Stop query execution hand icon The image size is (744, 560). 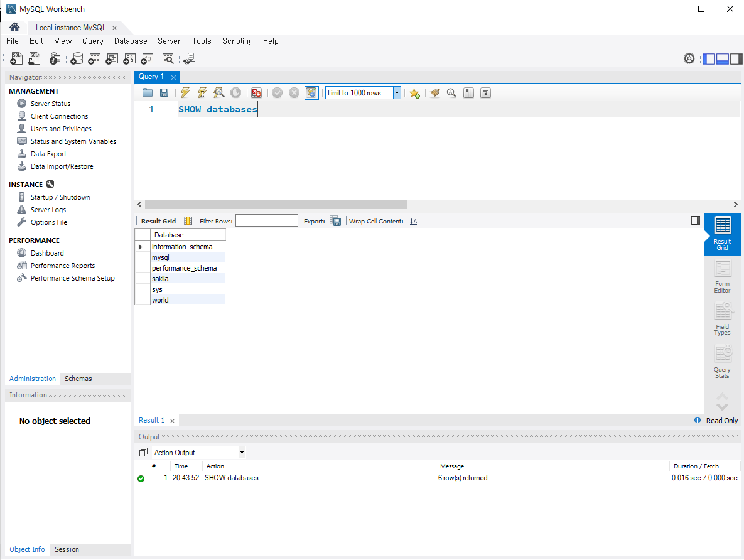pos(236,92)
